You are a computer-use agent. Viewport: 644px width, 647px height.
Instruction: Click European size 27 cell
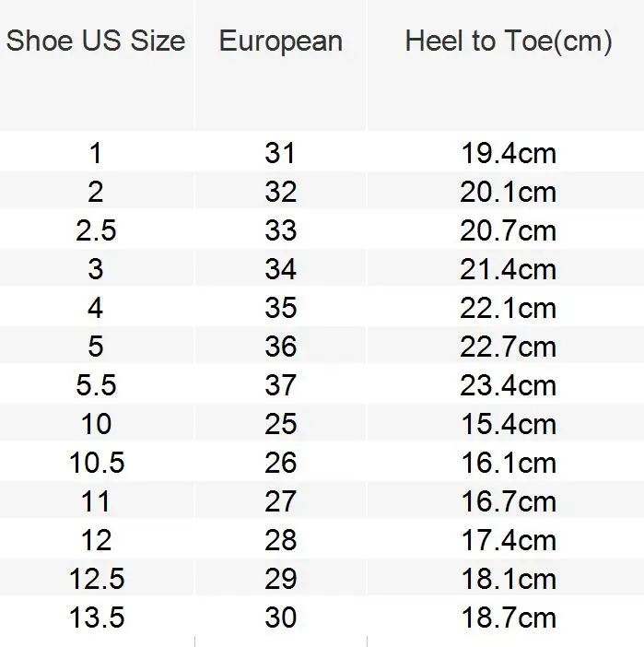(280, 501)
